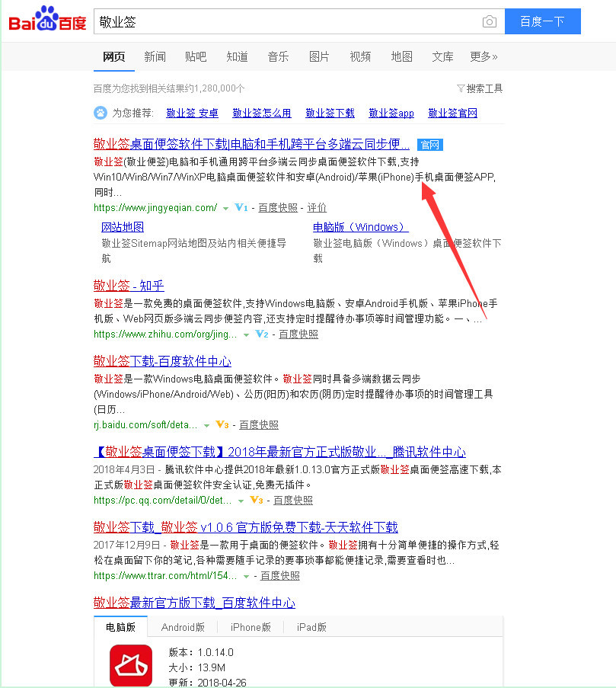Click the red 敬业签 app icon

(131, 666)
